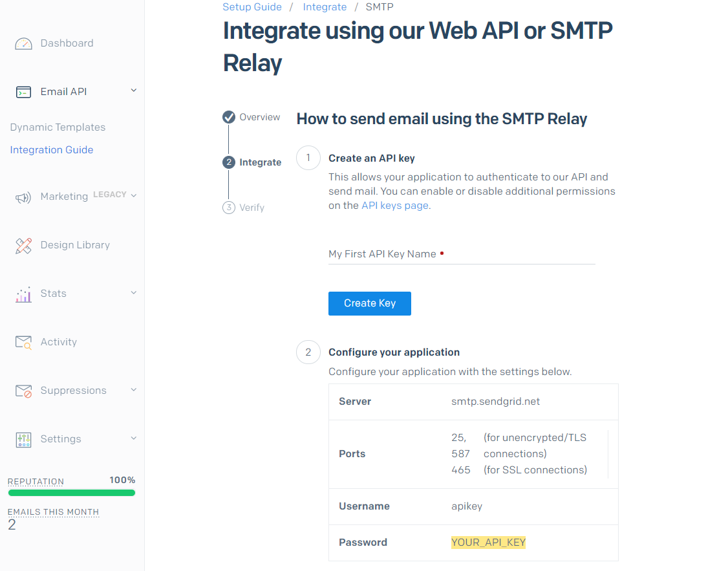728x571 pixels.
Task: Click the Verify step label
Action: [252, 208]
